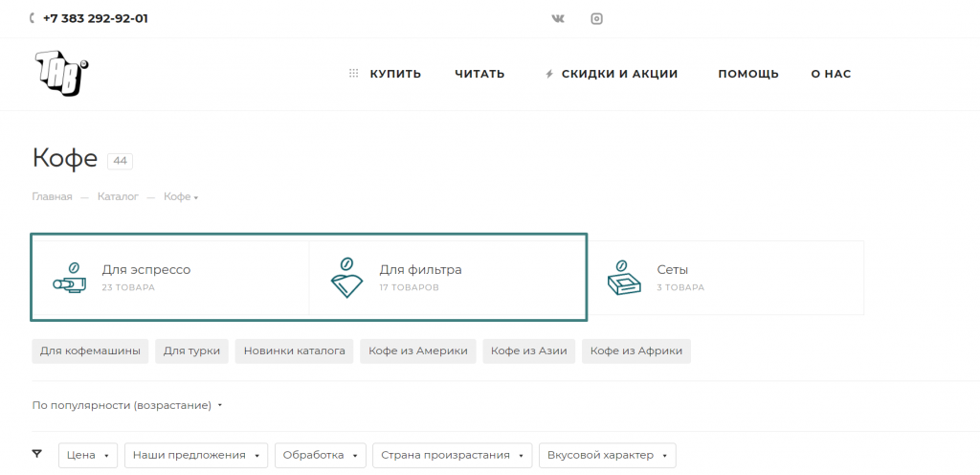Open the Наши предложения dropdown
The image size is (980, 475).
[x=196, y=455]
